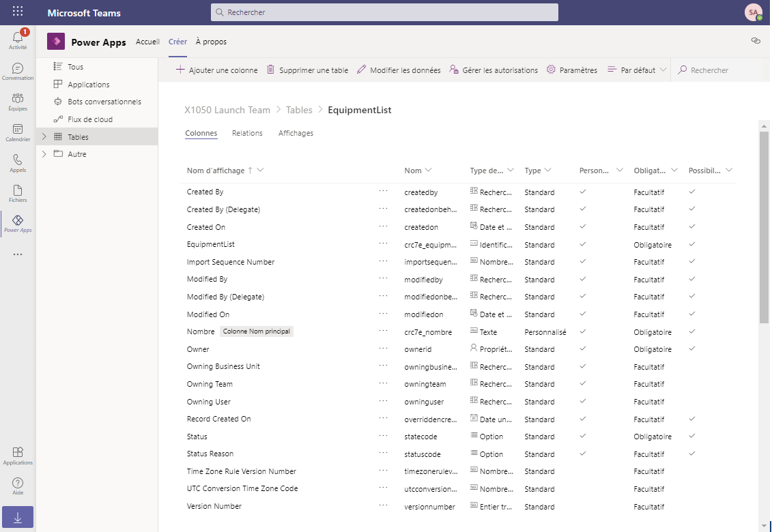Open the Conversation chat icon
The width and height of the screenshot is (772, 532).
18,72
